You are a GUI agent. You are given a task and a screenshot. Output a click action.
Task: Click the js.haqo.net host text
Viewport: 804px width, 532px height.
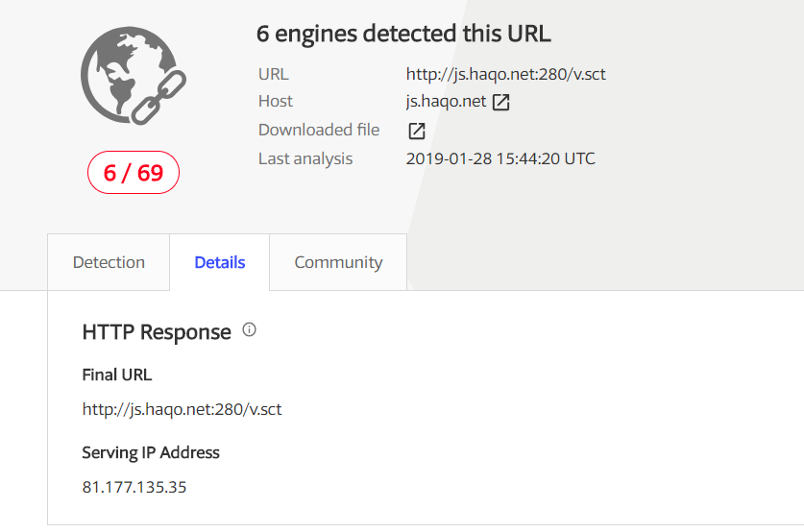[x=446, y=102]
